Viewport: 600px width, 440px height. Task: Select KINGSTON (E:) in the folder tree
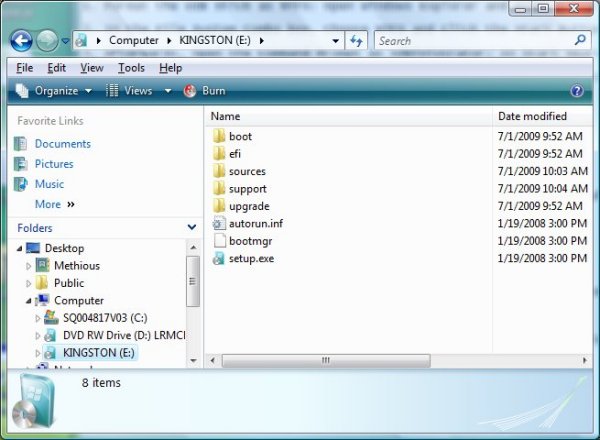click(99, 353)
